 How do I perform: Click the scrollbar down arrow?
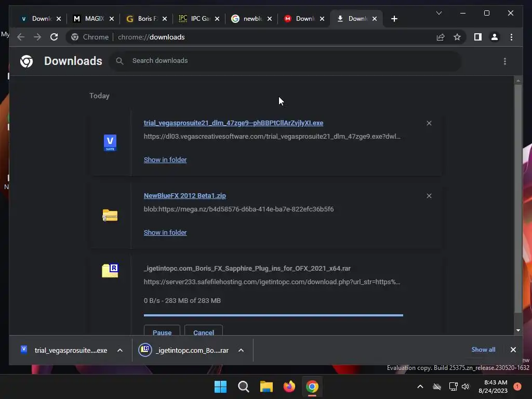[518, 330]
